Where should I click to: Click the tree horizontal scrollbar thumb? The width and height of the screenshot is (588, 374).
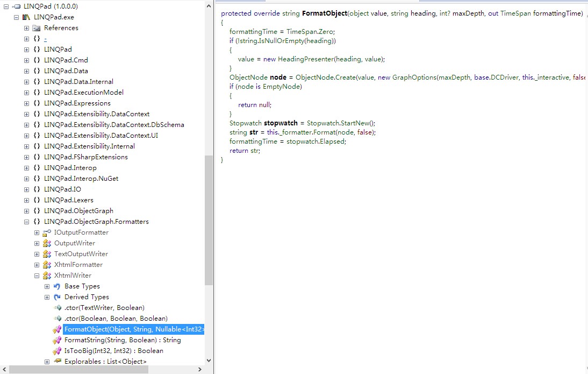click(78, 370)
